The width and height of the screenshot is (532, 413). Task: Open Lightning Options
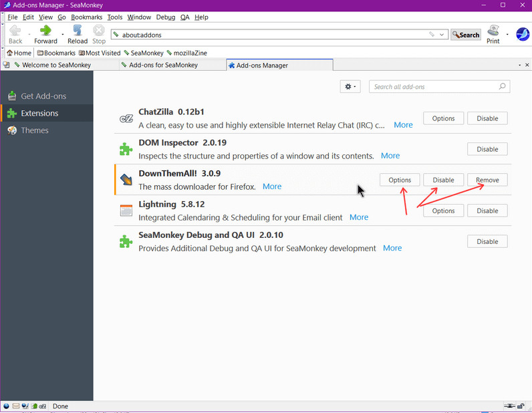pos(443,211)
